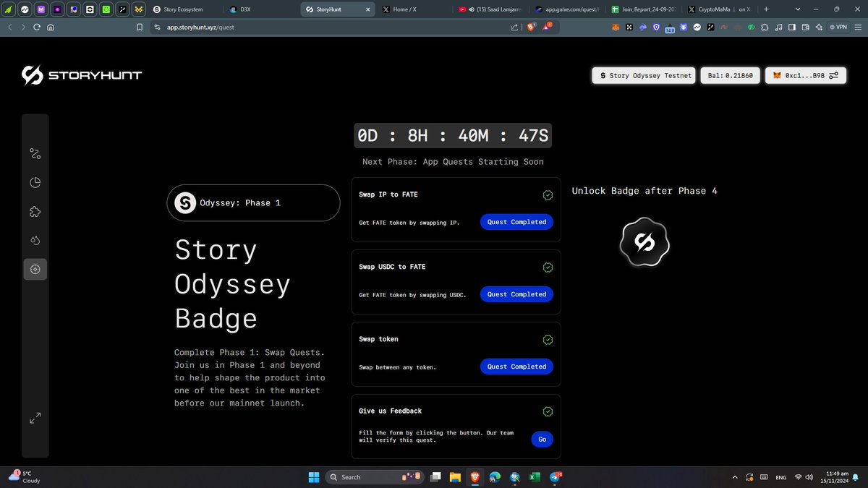Click the Go button for Give us Feedback

coord(542,439)
